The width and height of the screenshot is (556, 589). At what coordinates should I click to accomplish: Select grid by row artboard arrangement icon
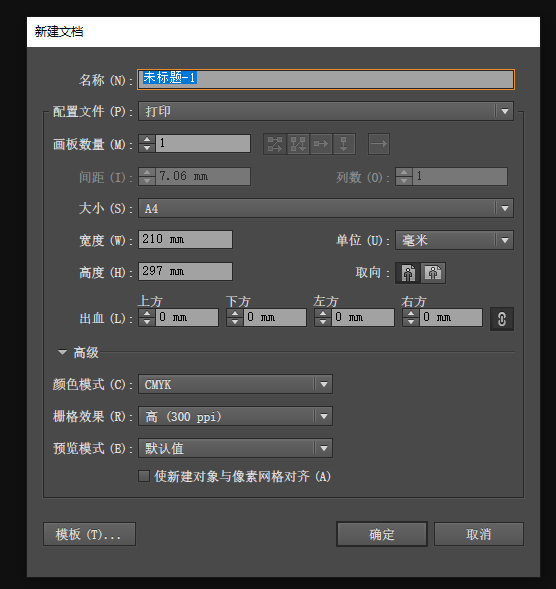275,144
